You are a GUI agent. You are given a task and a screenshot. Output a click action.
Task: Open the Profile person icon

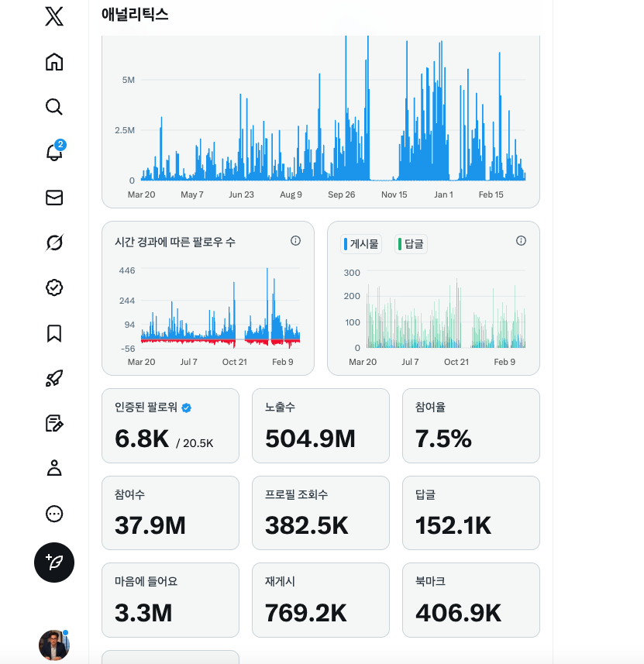[x=53, y=468]
